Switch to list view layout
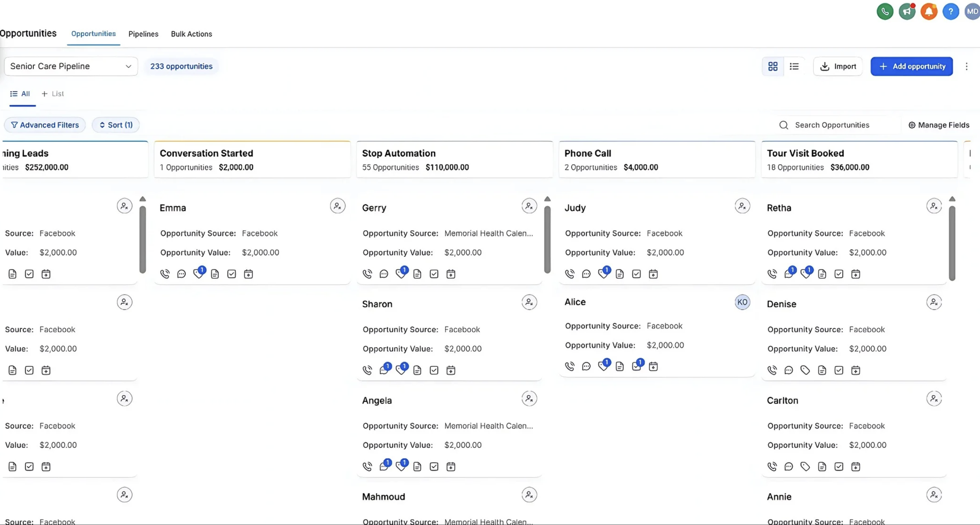 click(794, 67)
